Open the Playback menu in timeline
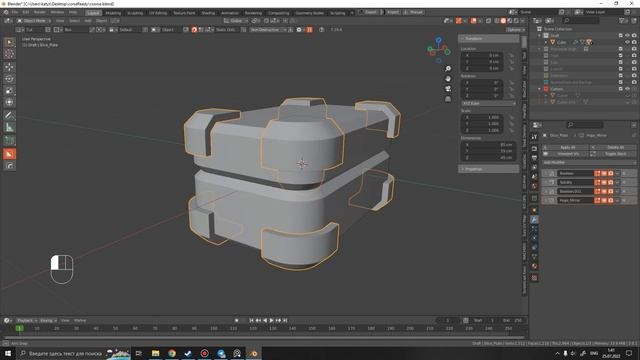The image size is (640, 360). point(27,320)
